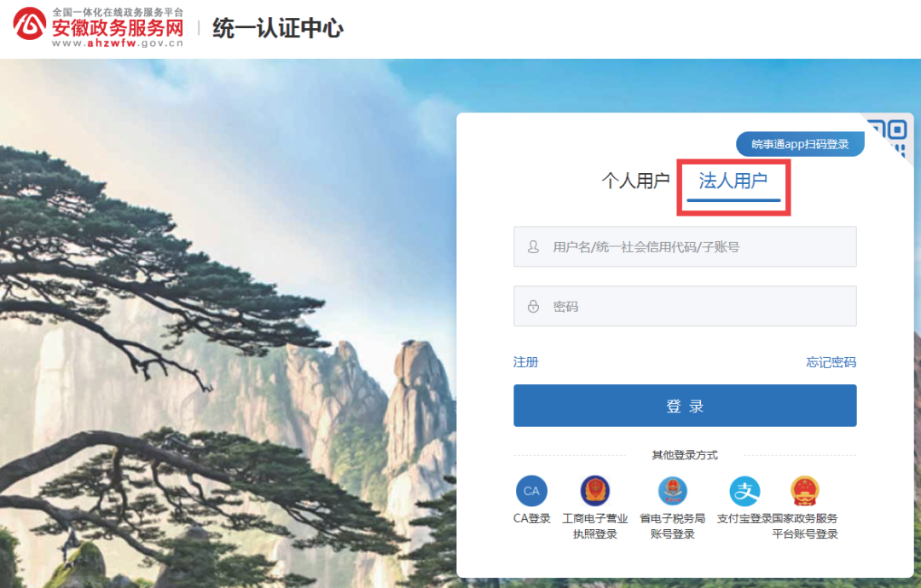Select the 法人用户 tab

(733, 181)
